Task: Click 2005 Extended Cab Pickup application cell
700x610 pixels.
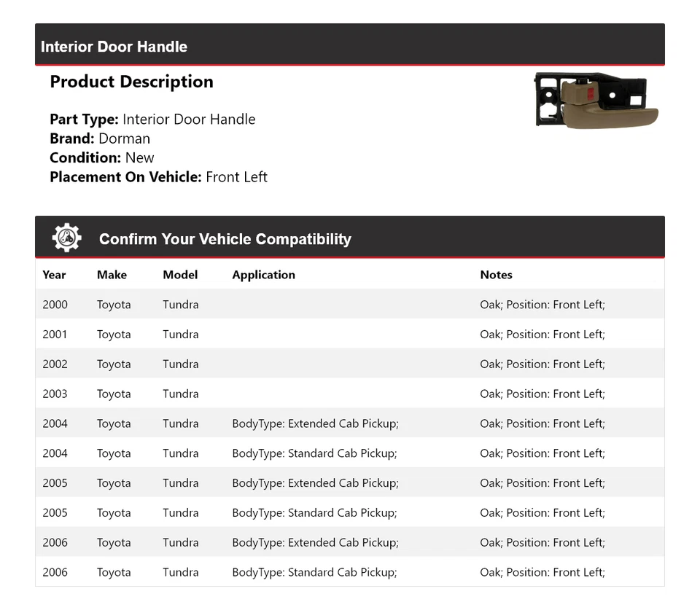Action: [x=315, y=482]
